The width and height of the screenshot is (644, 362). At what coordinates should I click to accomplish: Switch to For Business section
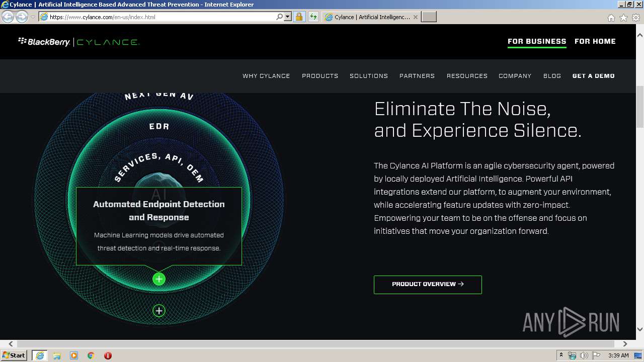click(537, 41)
